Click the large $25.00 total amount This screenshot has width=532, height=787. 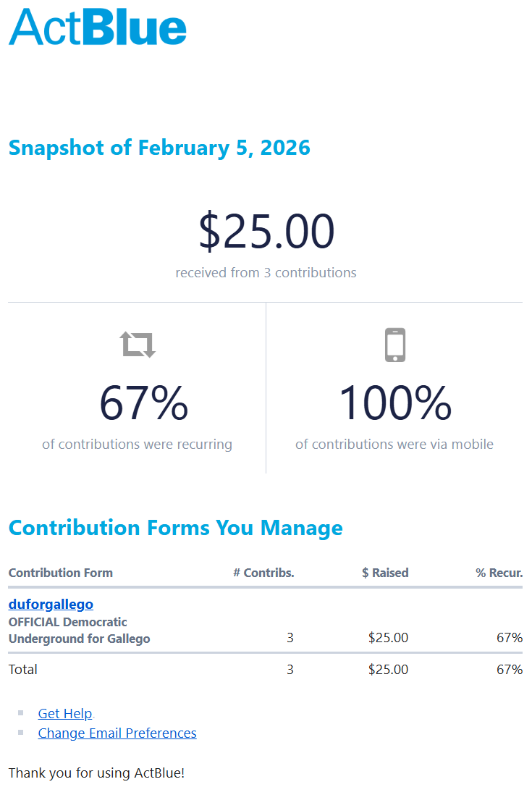[x=266, y=232]
